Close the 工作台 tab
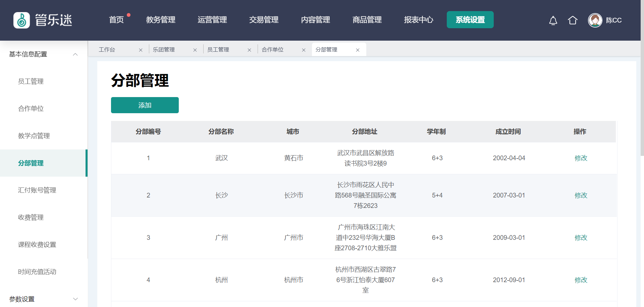 [141, 50]
